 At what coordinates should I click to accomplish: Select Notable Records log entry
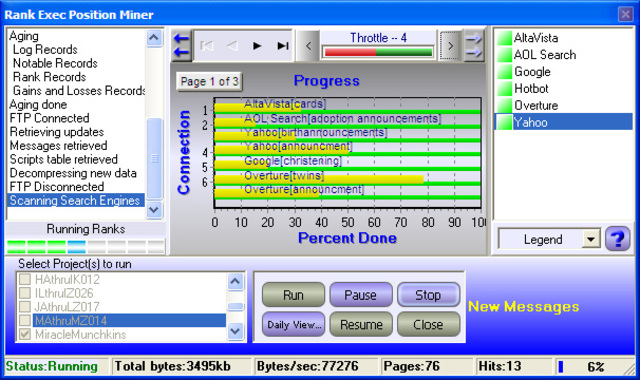coord(55,63)
